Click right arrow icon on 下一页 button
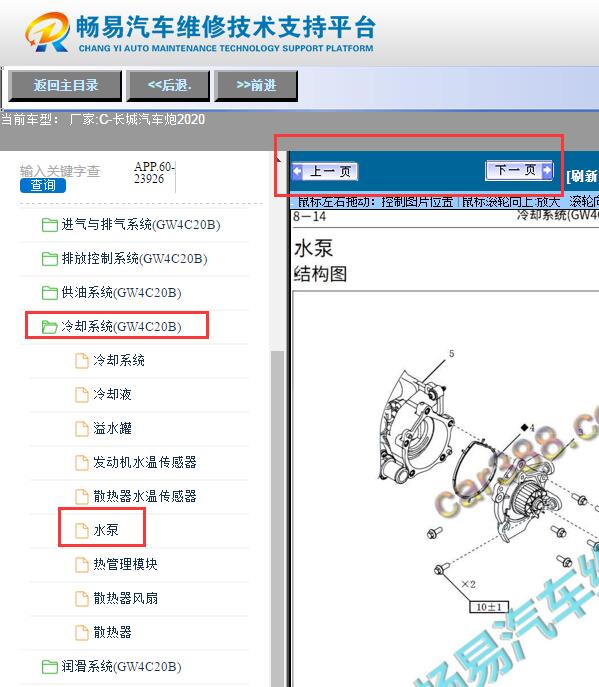599x687 pixels. tap(547, 170)
